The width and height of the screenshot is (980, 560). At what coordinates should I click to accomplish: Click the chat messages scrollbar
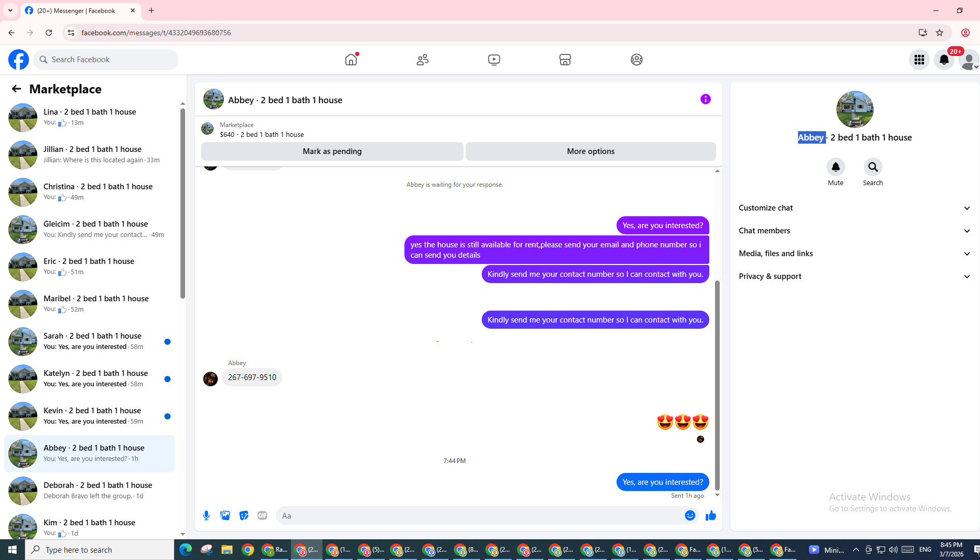pos(717,385)
